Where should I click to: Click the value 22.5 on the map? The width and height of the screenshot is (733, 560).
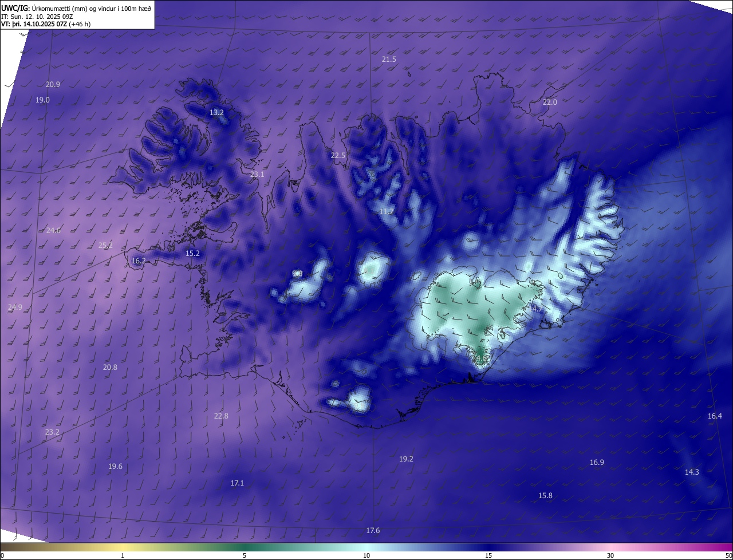point(338,156)
